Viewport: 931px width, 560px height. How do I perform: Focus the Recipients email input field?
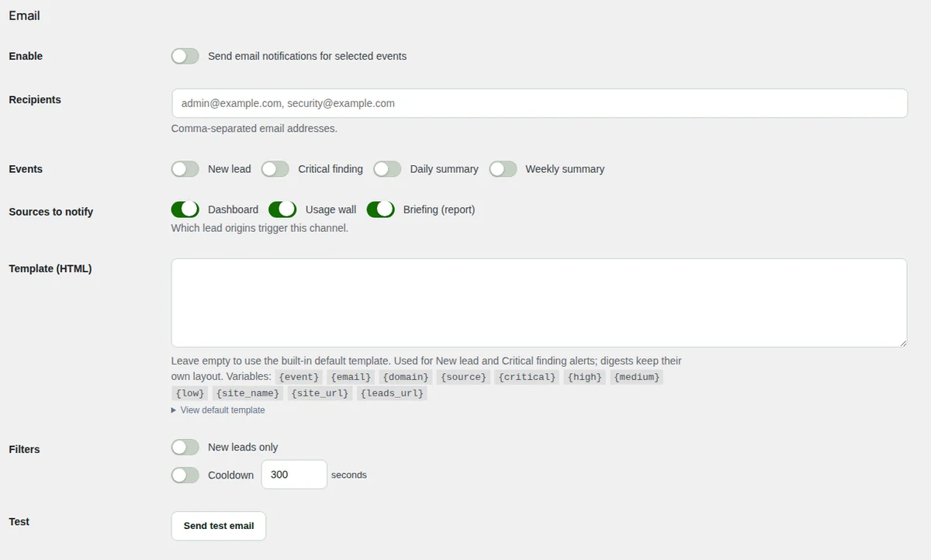[x=539, y=103]
